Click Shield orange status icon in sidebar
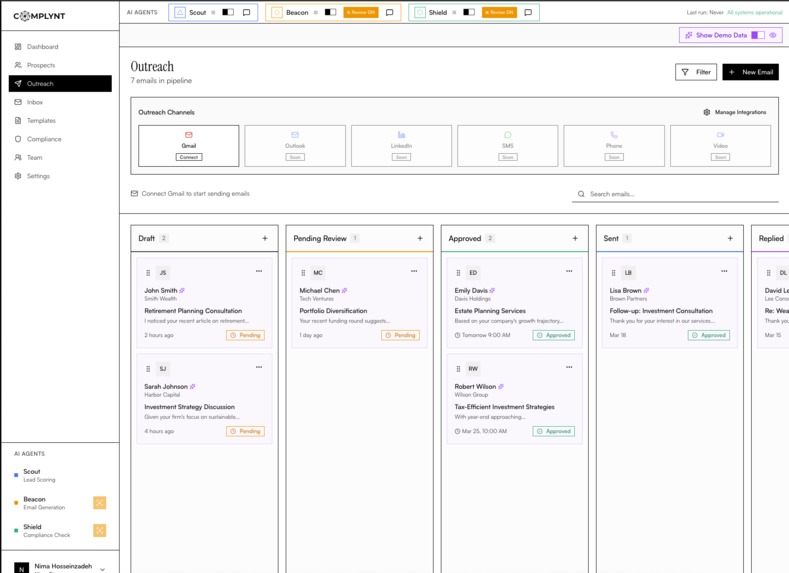 pyautogui.click(x=100, y=530)
